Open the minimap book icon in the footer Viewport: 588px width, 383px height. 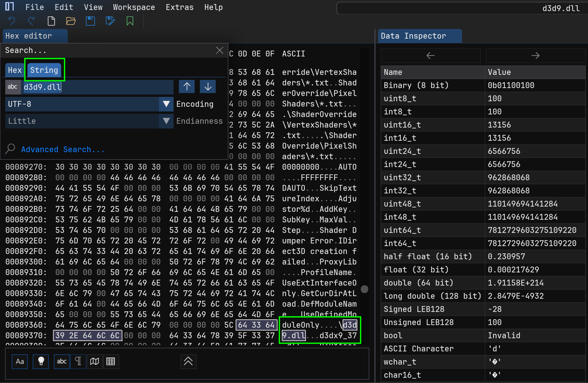click(x=94, y=361)
